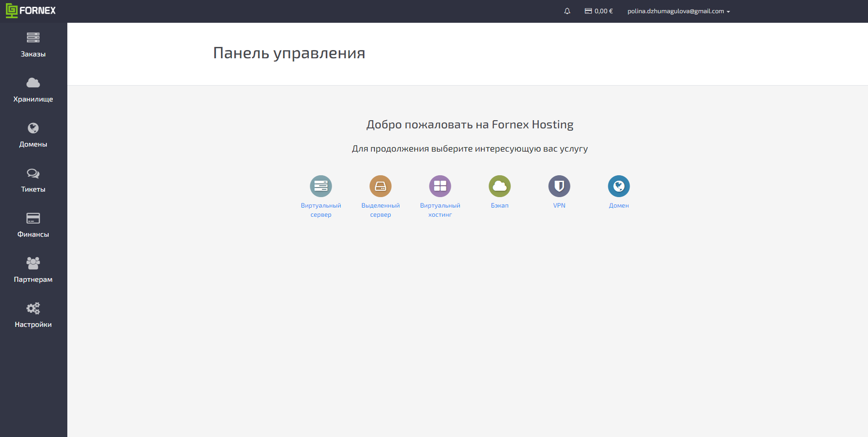Click the Добро пожаловать на Fornex Hosting text
The height and width of the screenshot is (437, 868).
click(x=470, y=125)
